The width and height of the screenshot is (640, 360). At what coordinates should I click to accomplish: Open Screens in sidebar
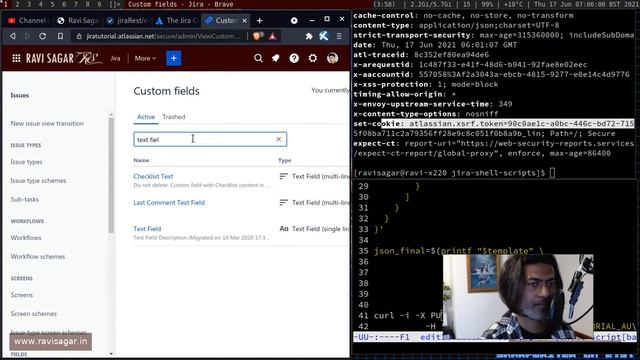22,295
